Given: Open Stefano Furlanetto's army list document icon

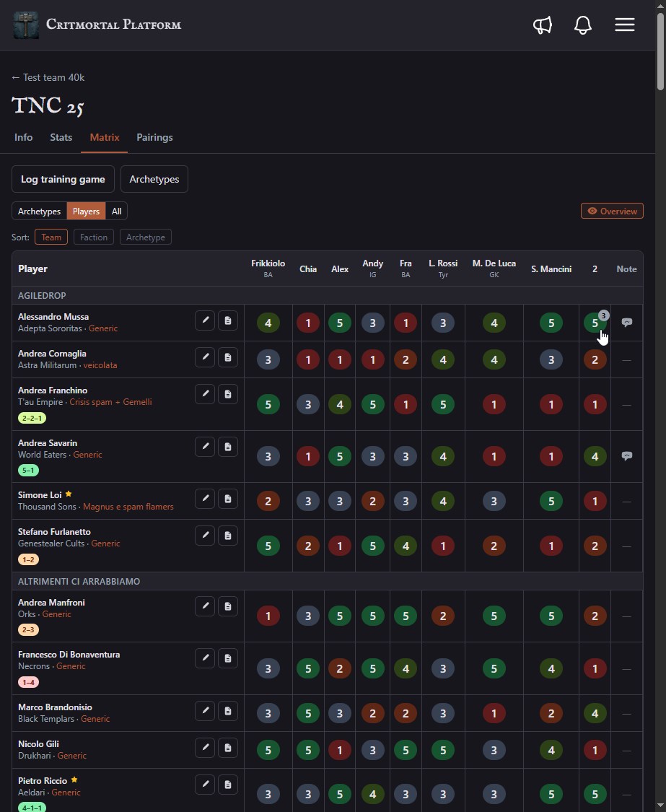Looking at the screenshot, I should point(228,536).
